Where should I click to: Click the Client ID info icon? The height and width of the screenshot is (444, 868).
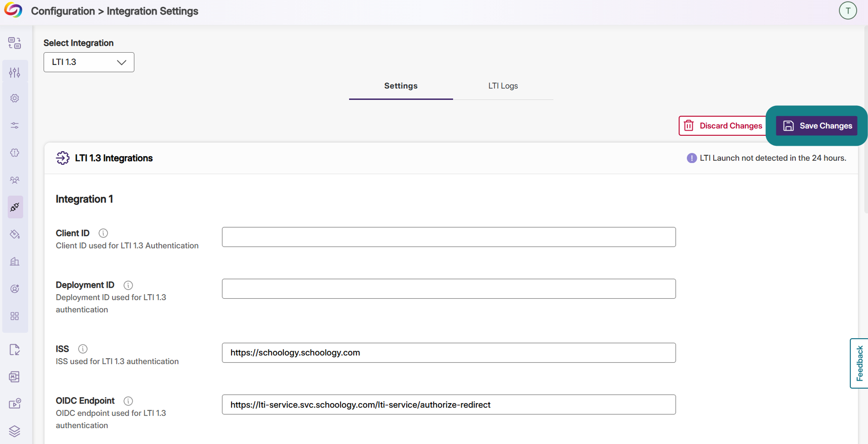tap(104, 233)
